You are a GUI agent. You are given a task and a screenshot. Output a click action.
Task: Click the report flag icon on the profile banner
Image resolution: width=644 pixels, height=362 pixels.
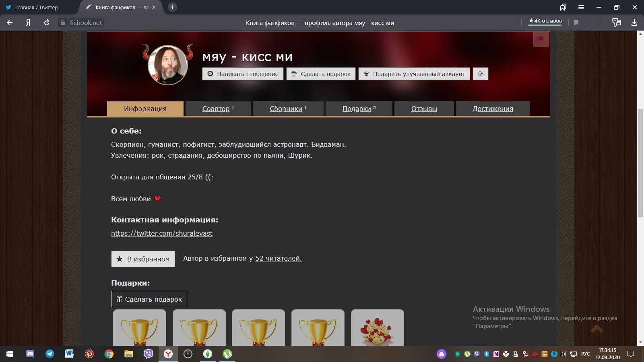[x=541, y=39]
